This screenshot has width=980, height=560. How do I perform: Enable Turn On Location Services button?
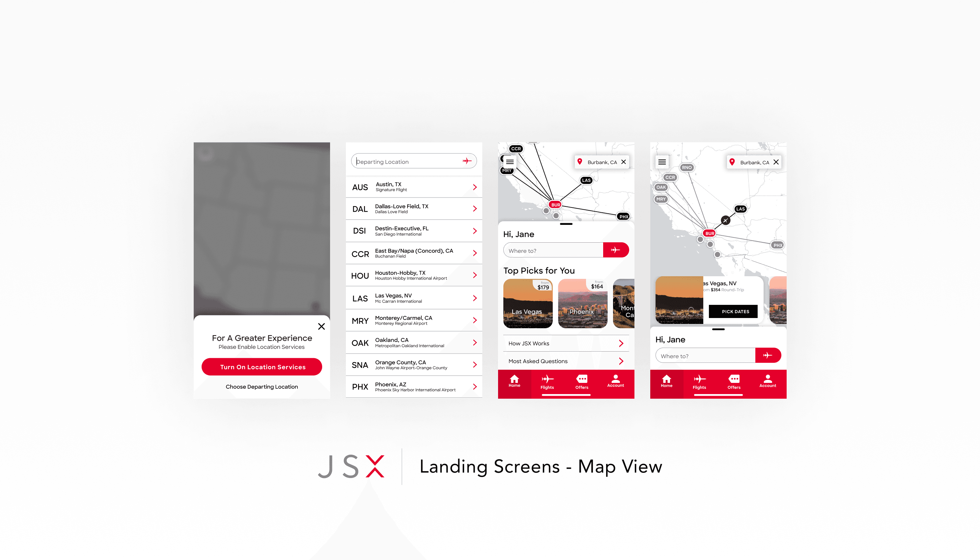pyautogui.click(x=262, y=367)
